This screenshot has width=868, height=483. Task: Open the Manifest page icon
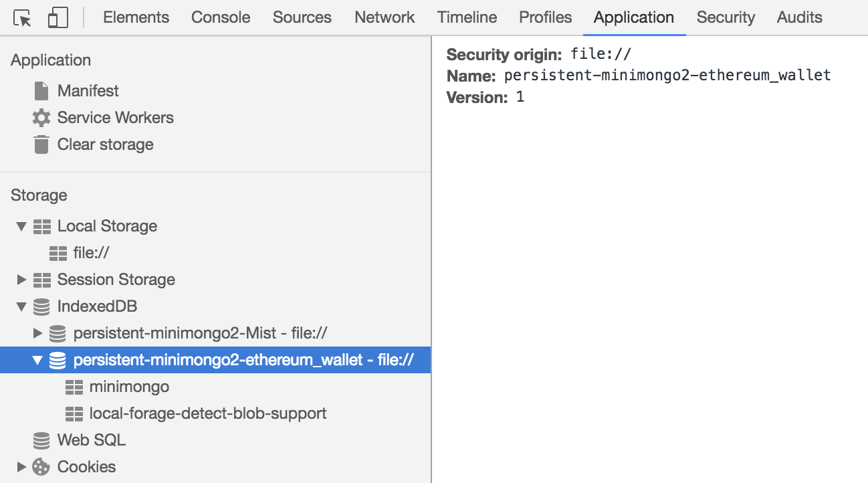point(40,91)
